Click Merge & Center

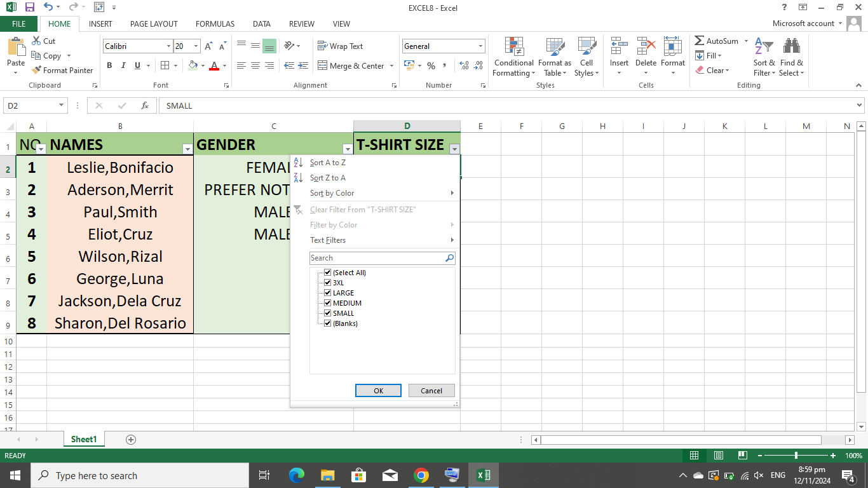coord(351,66)
